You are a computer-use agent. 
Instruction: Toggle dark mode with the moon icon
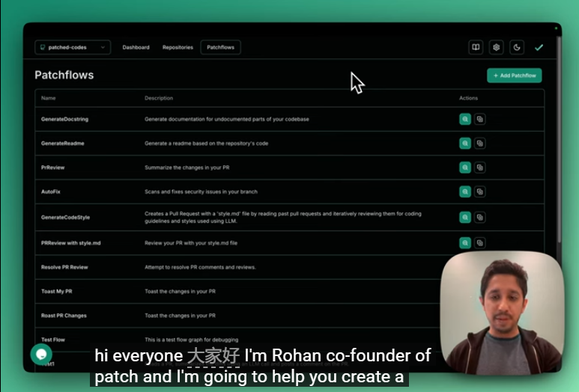pyautogui.click(x=517, y=47)
